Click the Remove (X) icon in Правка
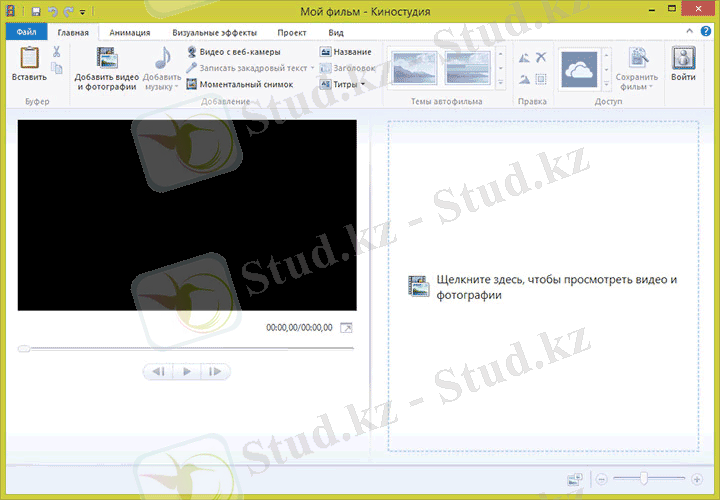720x500 pixels. pos(541,57)
